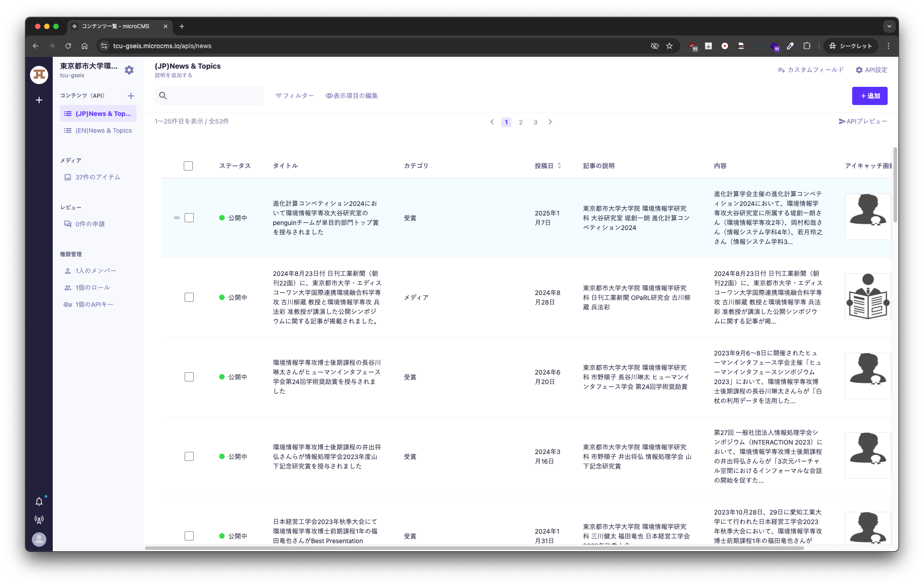
Task: Toggle the select-all header checkbox
Action: (x=188, y=166)
